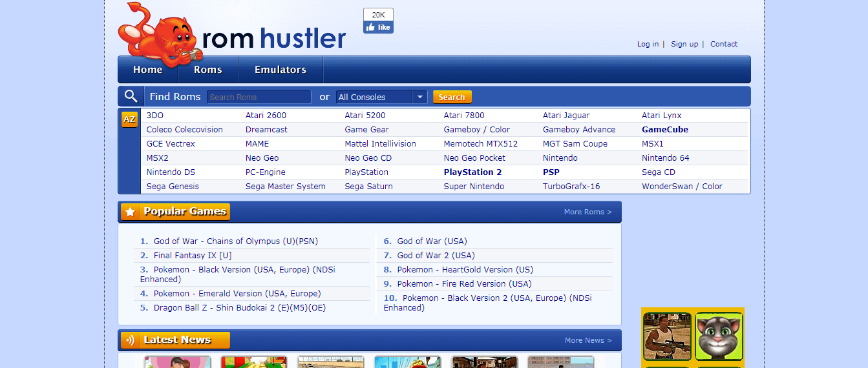Image resolution: width=868 pixels, height=368 pixels.
Task: Open Gameboy Advance roms
Action: (x=579, y=130)
